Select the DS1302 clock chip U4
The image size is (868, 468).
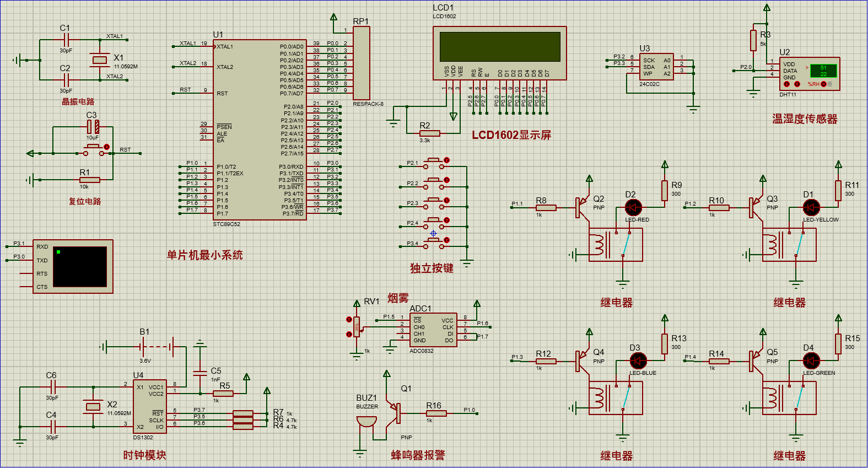(x=150, y=406)
